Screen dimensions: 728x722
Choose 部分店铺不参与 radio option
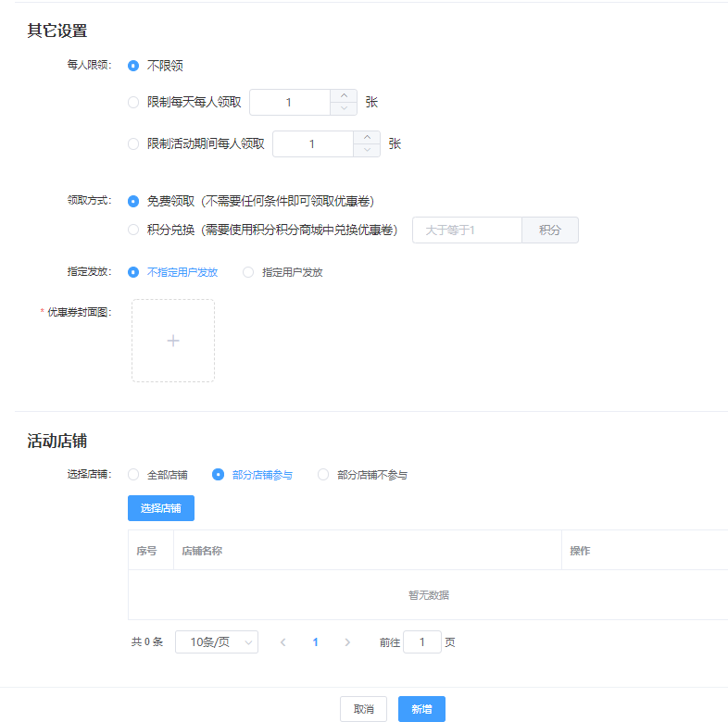point(323,475)
